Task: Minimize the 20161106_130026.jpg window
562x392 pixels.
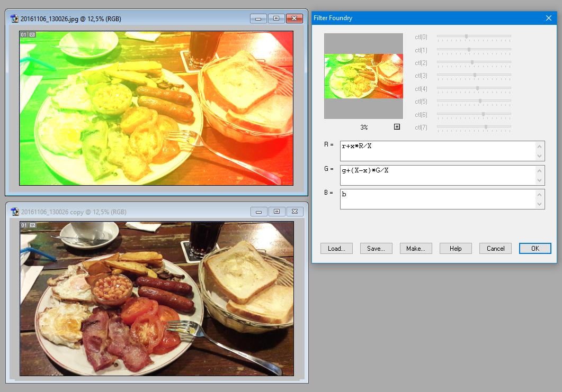Action: tap(258, 19)
